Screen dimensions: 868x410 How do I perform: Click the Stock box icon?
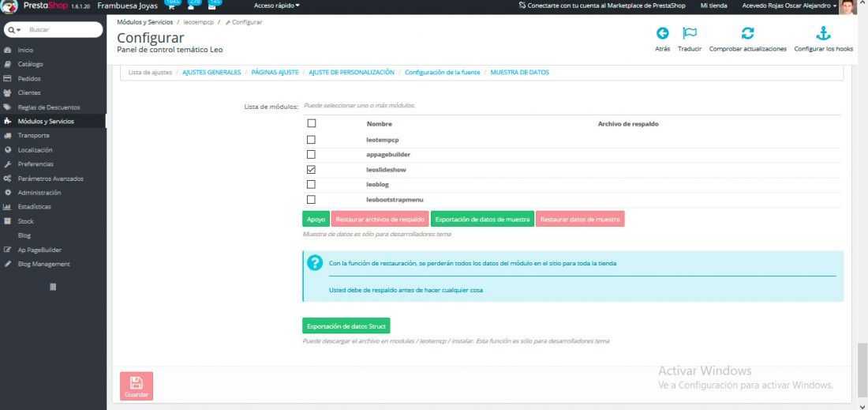pyautogui.click(x=8, y=221)
